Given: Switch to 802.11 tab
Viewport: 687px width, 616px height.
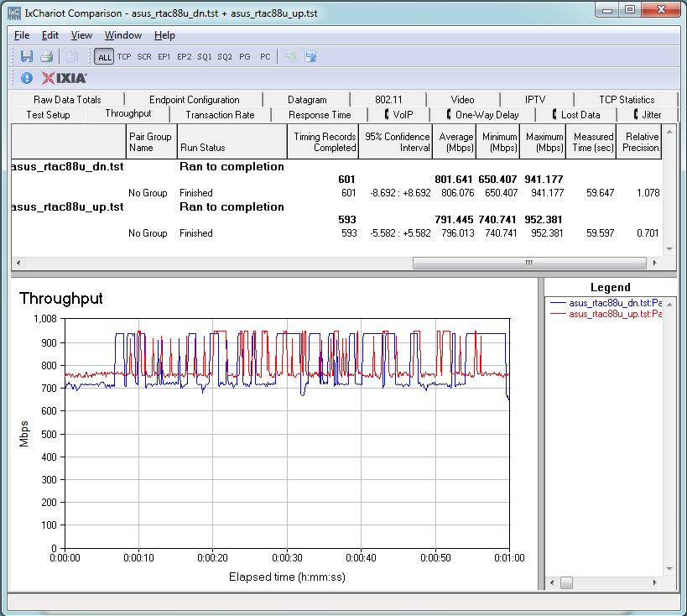Looking at the screenshot, I should click(388, 100).
